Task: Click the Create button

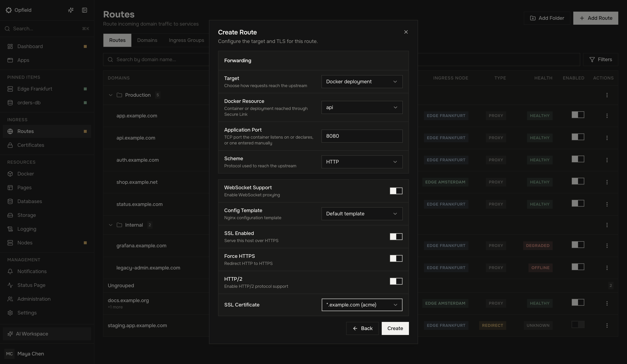Action: coord(395,328)
